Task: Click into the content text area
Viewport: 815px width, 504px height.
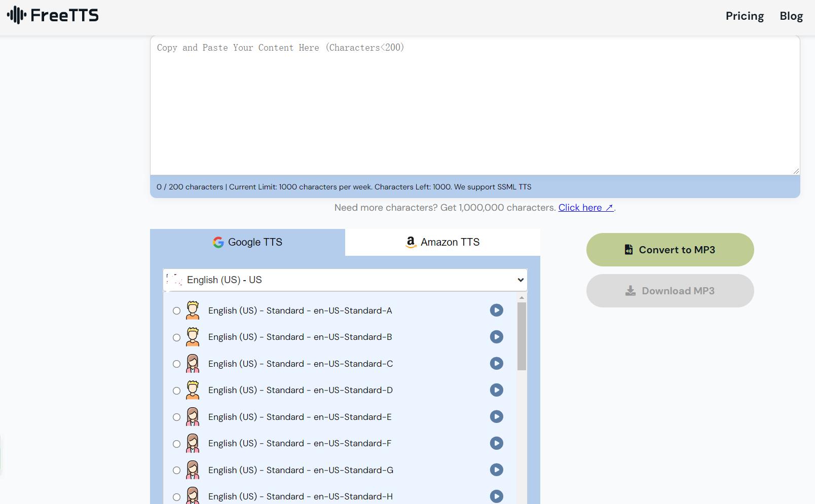Action: 474,106
